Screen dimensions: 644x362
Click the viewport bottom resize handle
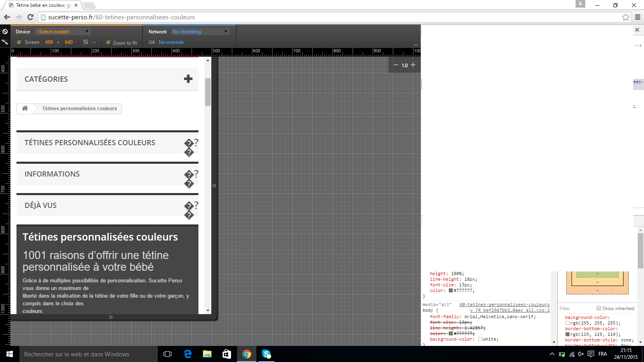pos(111,317)
